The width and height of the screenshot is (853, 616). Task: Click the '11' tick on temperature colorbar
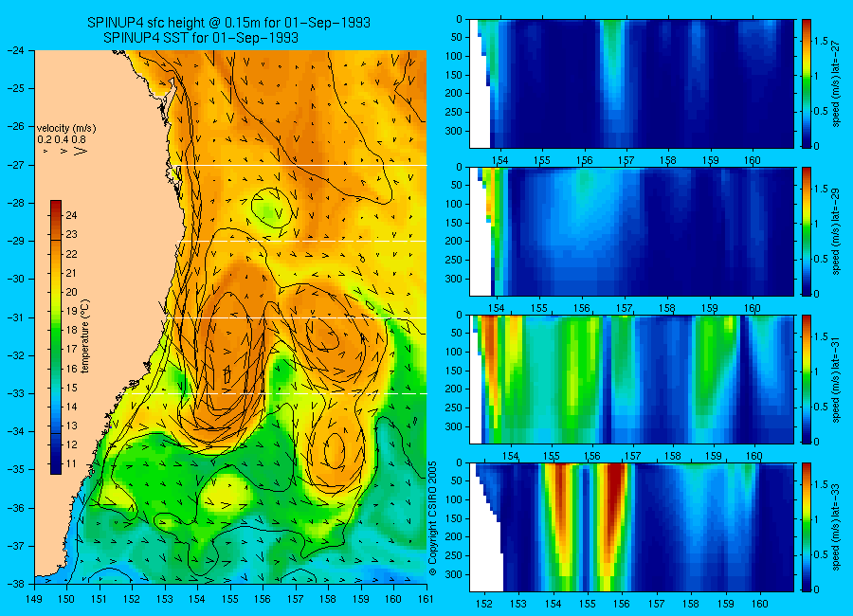71,463
